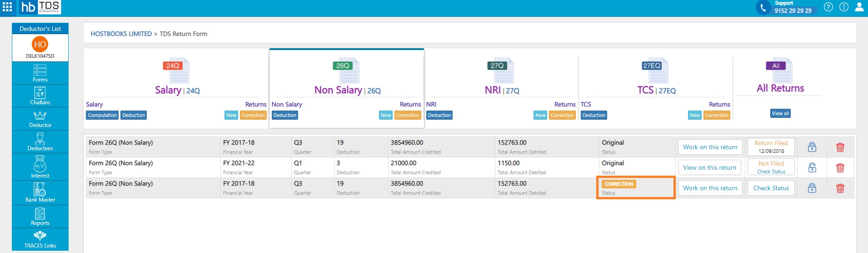Select the HO deductor avatar
Screen dimensions: 868x253
(x=40, y=44)
